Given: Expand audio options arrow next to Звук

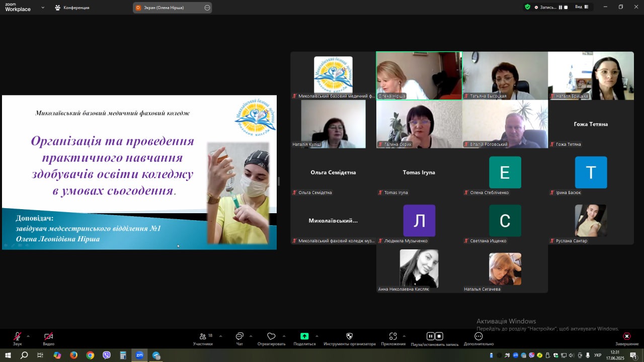Looking at the screenshot, I should tap(28, 336).
